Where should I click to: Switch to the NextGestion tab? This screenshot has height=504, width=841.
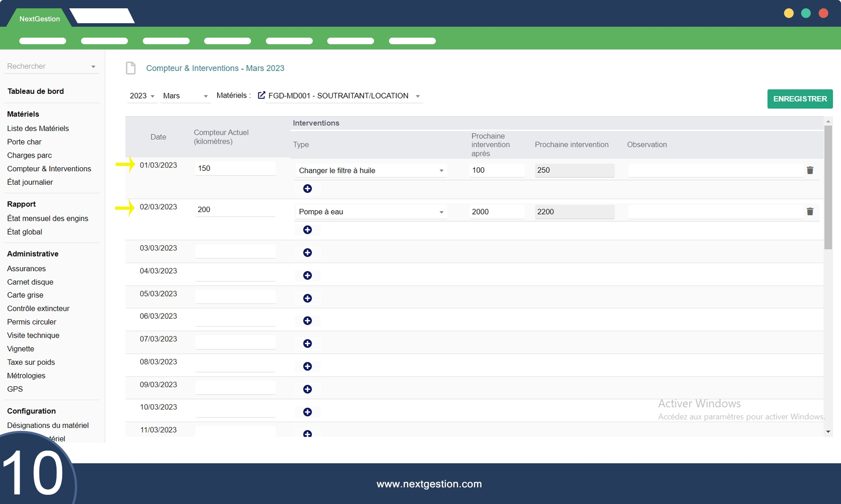click(39, 19)
